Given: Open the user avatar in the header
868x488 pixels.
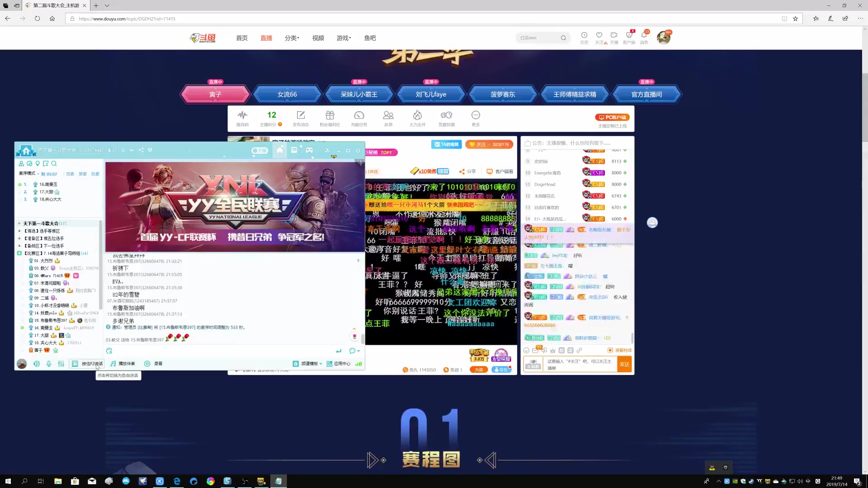Looking at the screenshot, I should point(664,38).
